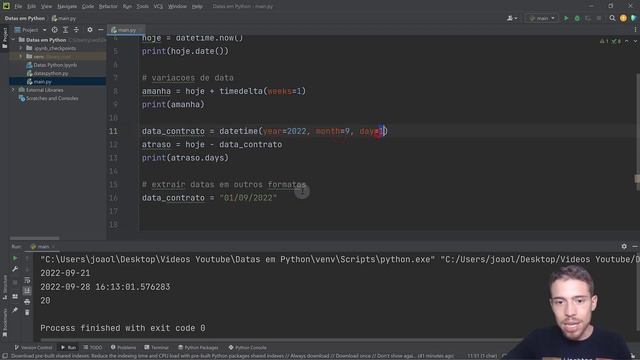This screenshot has width=640, height=360.
Task: Collapse the Datas em Python root folder
Action: [13, 40]
